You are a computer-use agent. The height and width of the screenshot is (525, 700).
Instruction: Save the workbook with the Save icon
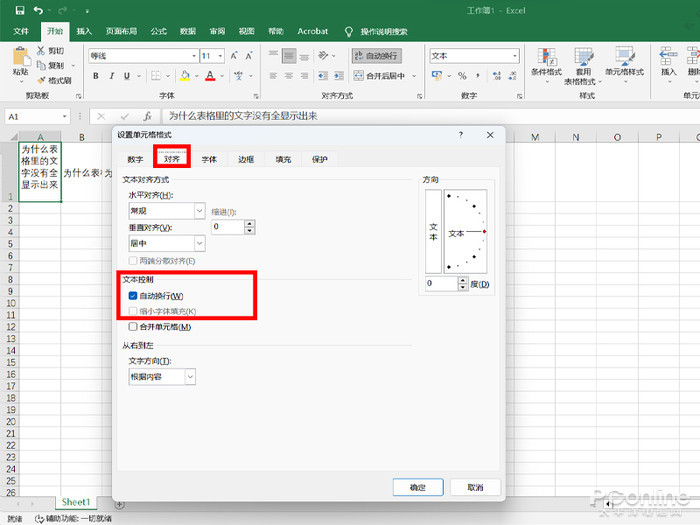click(x=20, y=10)
